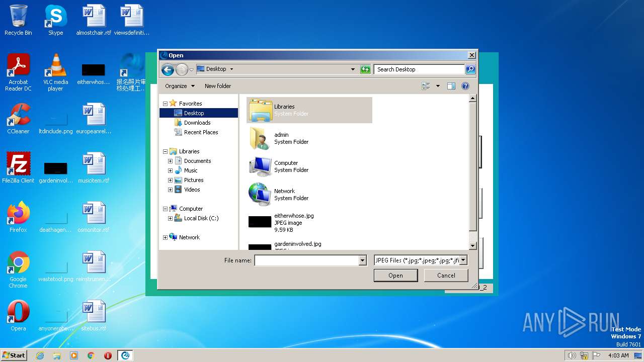Select Skype desktop shortcut

pos(55,20)
